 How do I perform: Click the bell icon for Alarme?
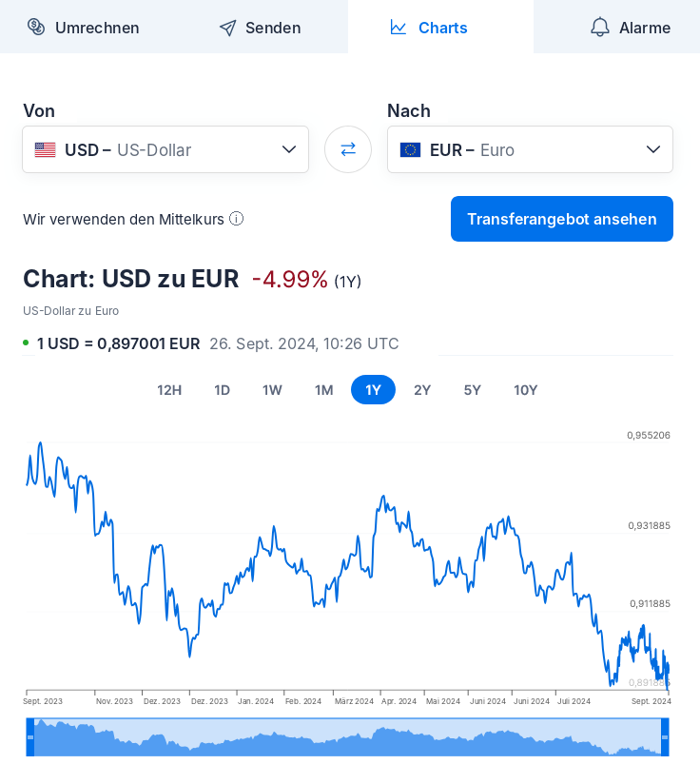point(599,27)
